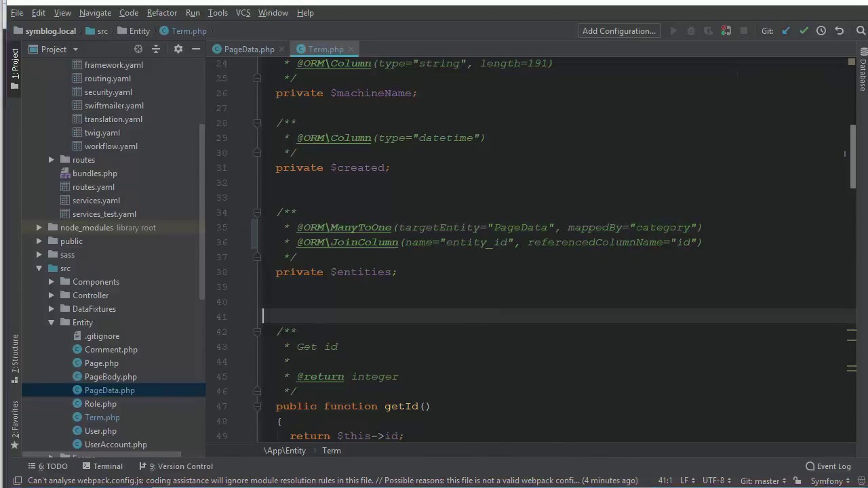Open the Terminal tool window
This screenshot has width=868, height=488.
coord(102,466)
